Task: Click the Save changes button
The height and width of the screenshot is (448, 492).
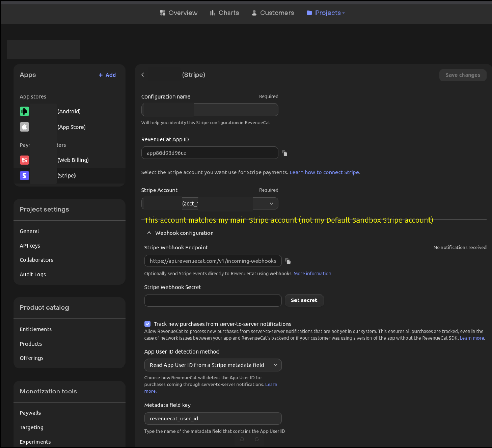Action: pos(463,75)
